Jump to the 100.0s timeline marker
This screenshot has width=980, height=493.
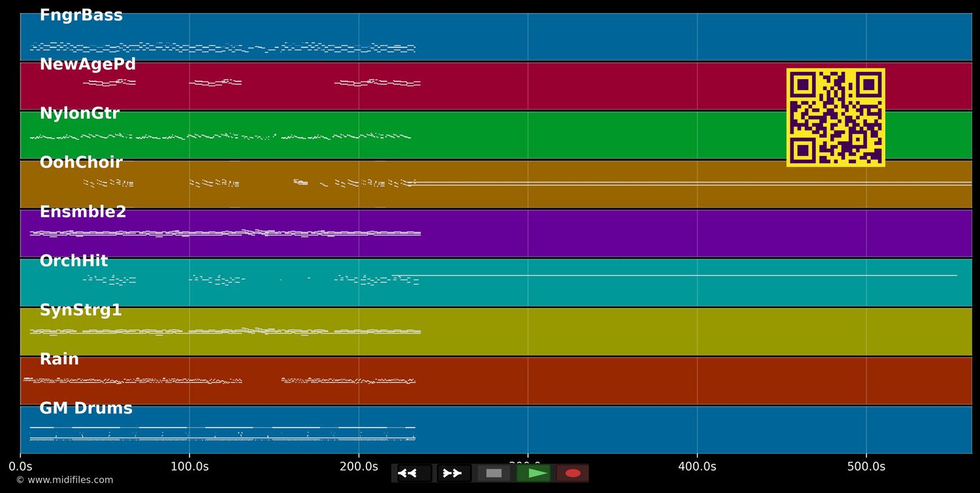(189, 467)
